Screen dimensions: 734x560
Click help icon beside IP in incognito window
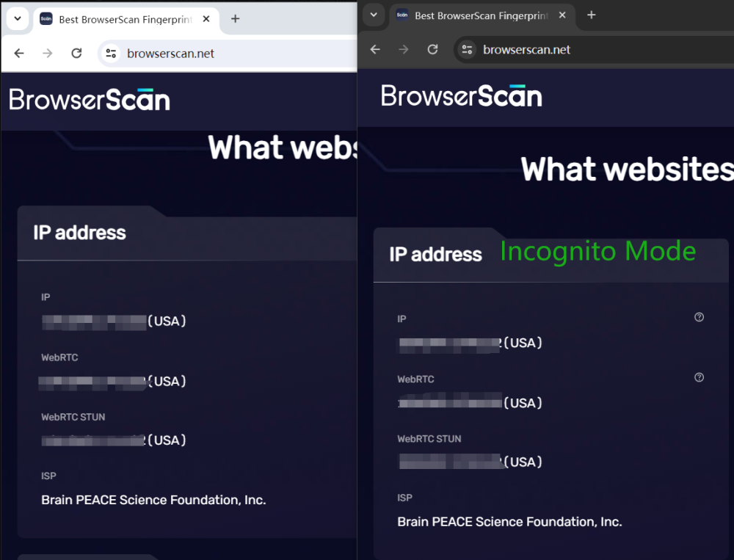click(699, 318)
